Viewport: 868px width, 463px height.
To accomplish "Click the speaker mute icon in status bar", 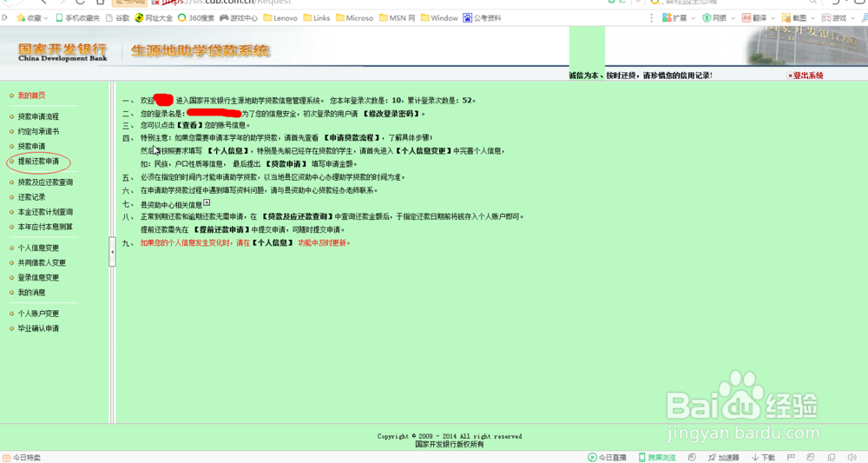I will click(852, 458).
